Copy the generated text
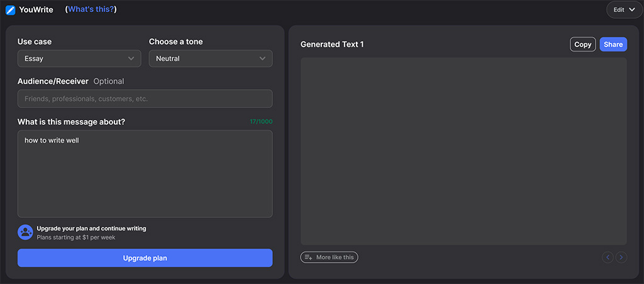Viewport: 644px width, 284px height. pyautogui.click(x=583, y=45)
